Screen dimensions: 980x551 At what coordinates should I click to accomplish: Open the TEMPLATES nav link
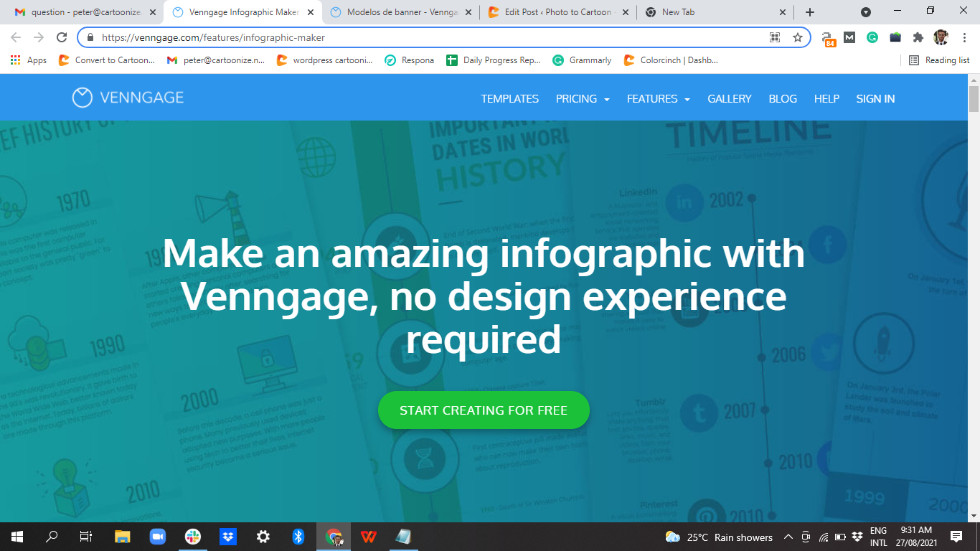[510, 99]
